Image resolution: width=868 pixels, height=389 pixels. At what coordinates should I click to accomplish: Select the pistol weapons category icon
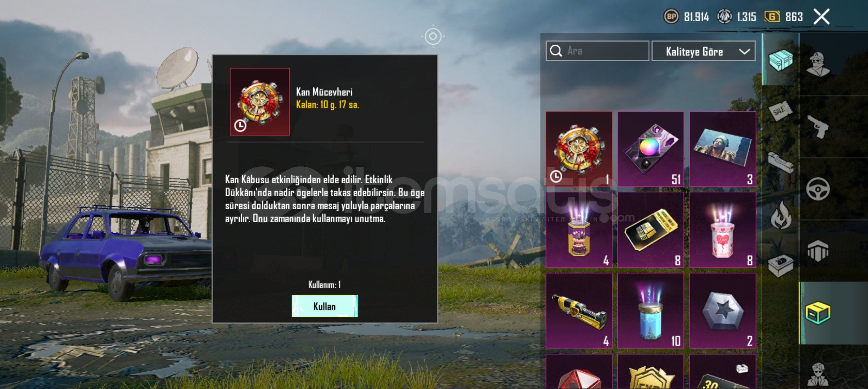click(817, 126)
